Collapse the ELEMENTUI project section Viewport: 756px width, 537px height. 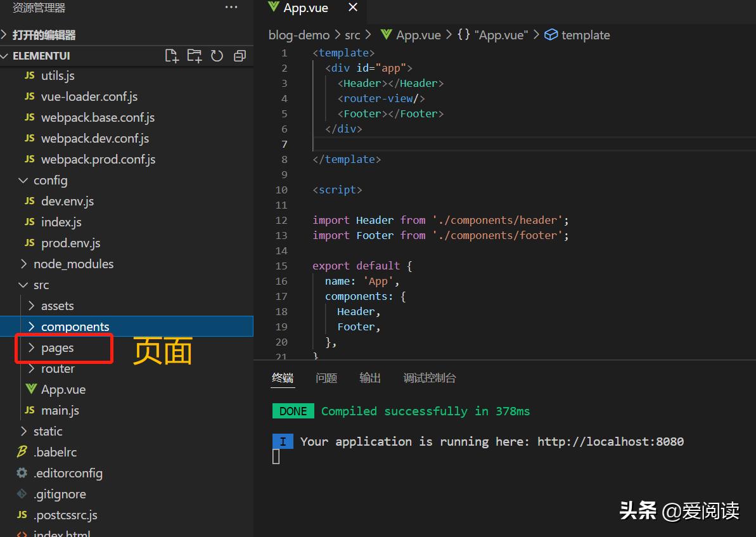pos(41,56)
